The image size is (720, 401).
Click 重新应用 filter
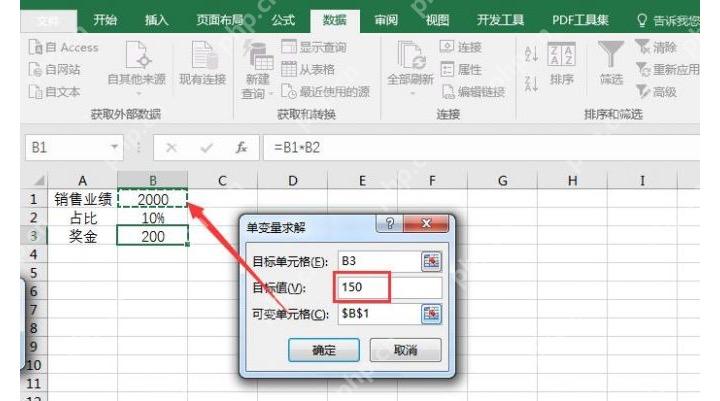pos(668,69)
